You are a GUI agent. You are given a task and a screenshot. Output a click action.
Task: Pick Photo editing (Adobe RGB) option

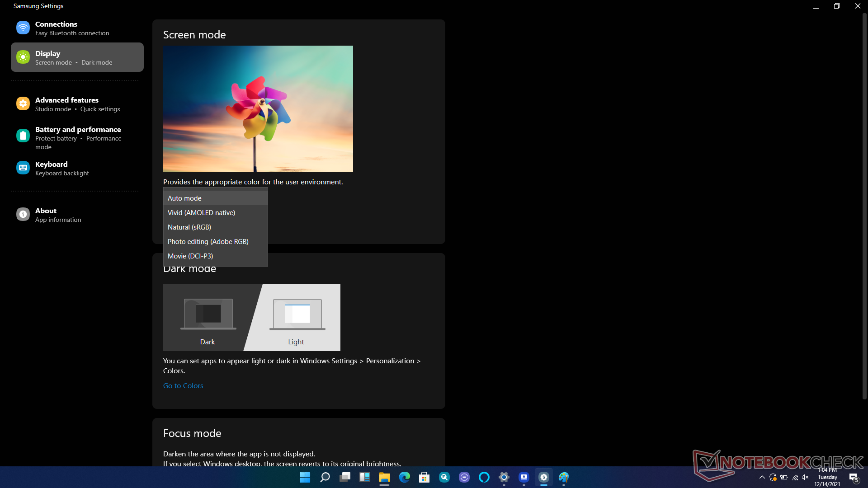(215, 241)
